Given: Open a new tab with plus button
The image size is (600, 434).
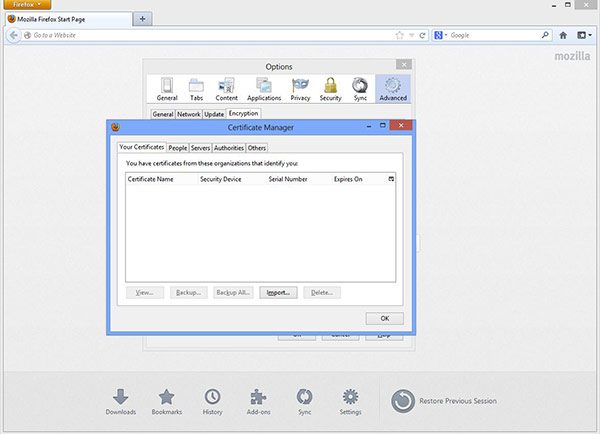Looking at the screenshot, I should (x=142, y=19).
